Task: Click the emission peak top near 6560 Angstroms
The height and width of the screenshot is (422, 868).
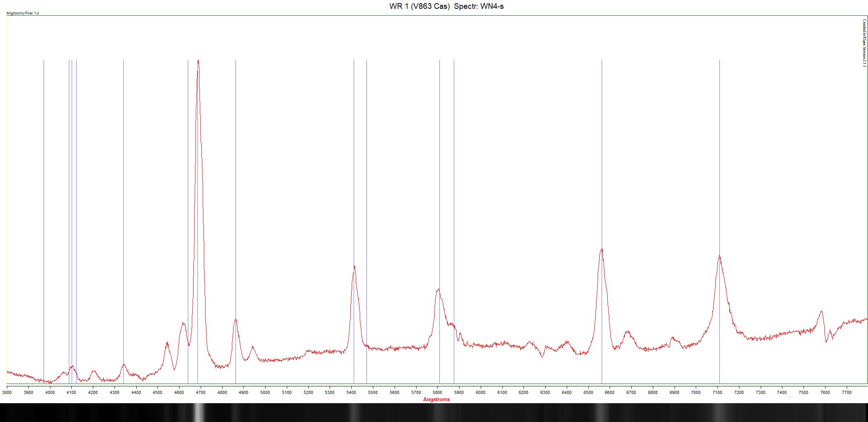Action: click(x=602, y=250)
